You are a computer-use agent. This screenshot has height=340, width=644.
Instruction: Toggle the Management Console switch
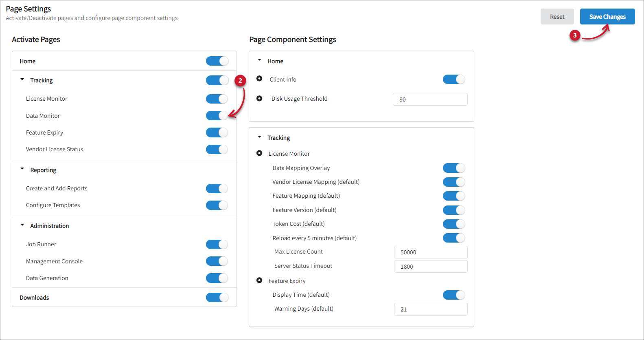[x=217, y=261]
